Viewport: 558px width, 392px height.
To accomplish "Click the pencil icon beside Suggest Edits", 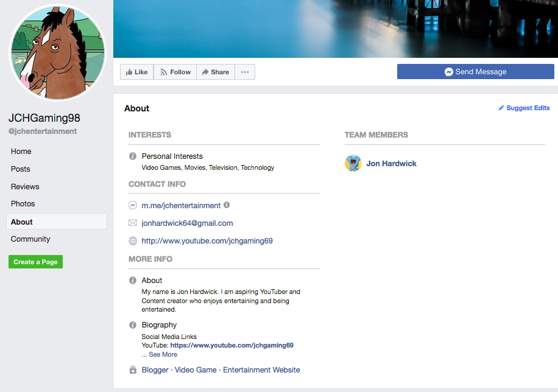I will tap(501, 108).
